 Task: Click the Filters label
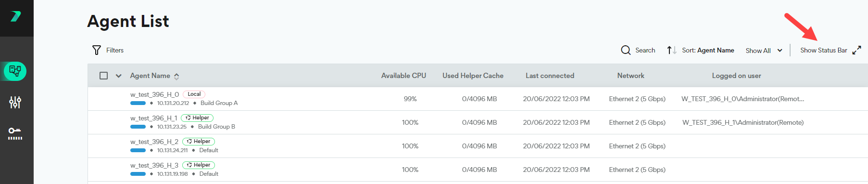115,50
